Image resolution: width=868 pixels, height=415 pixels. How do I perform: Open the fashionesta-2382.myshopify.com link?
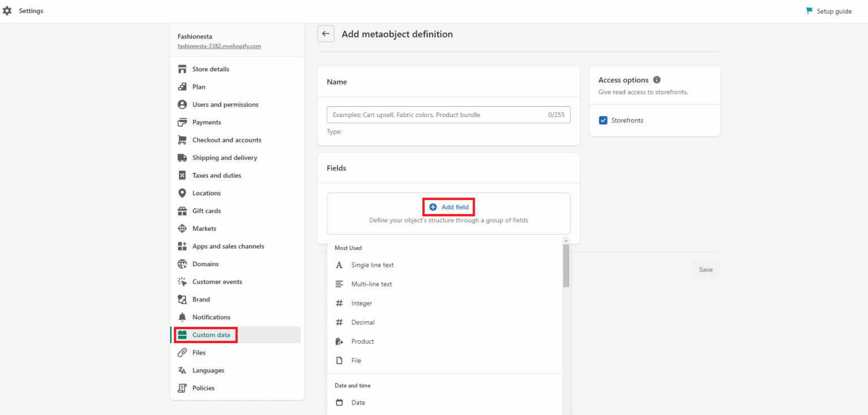[219, 46]
